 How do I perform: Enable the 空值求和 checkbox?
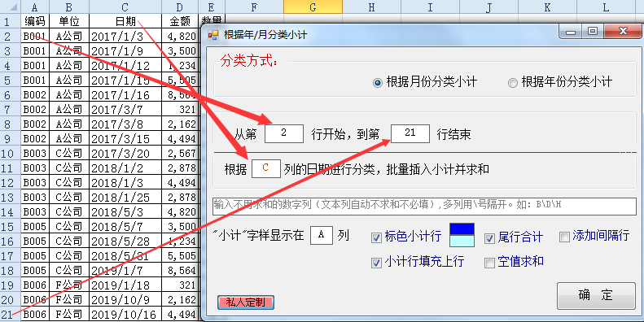(515, 262)
